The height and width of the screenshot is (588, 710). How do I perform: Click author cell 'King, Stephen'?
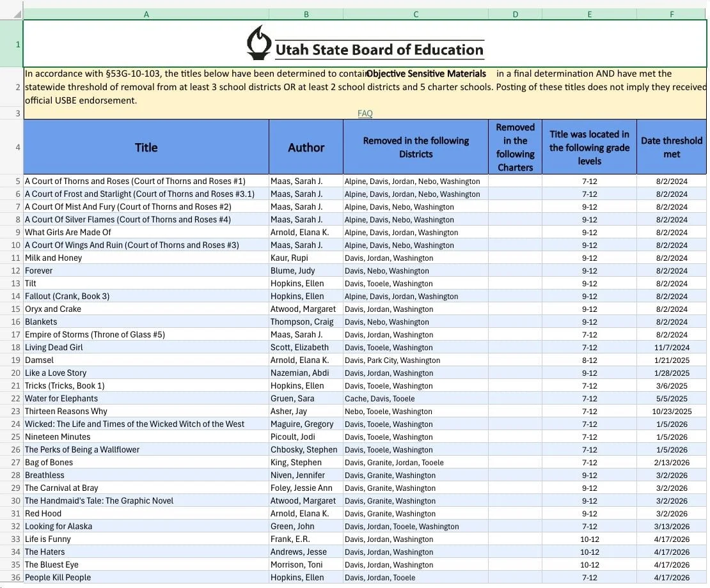click(x=306, y=462)
